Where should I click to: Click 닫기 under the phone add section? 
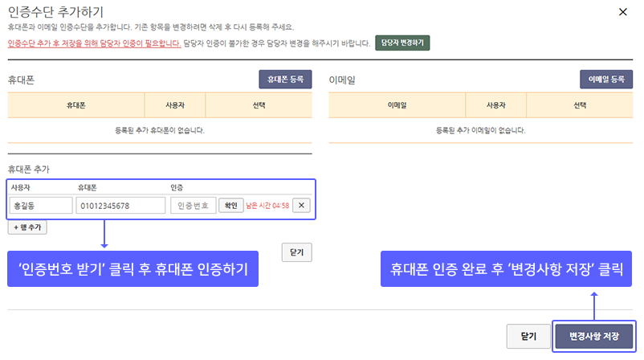point(296,252)
